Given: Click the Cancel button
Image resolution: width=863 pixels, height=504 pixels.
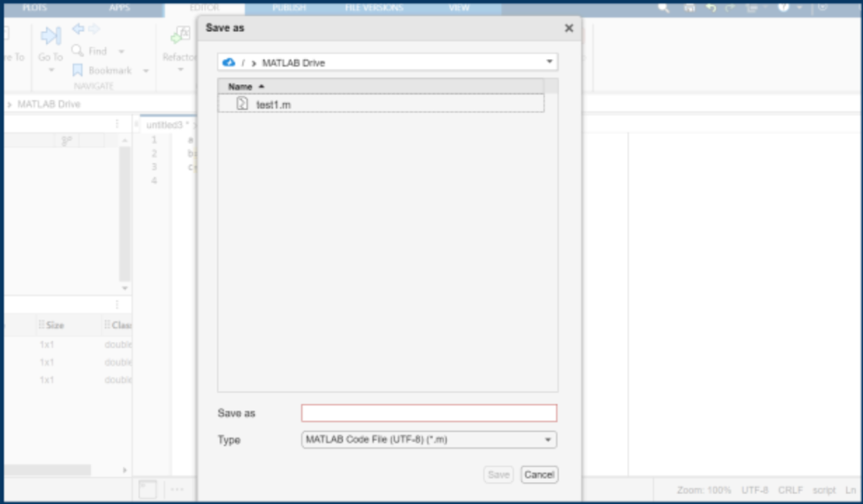Looking at the screenshot, I should pos(539,475).
